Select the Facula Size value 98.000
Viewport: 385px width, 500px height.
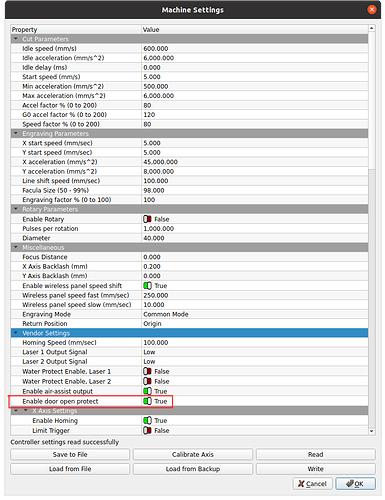(x=154, y=190)
